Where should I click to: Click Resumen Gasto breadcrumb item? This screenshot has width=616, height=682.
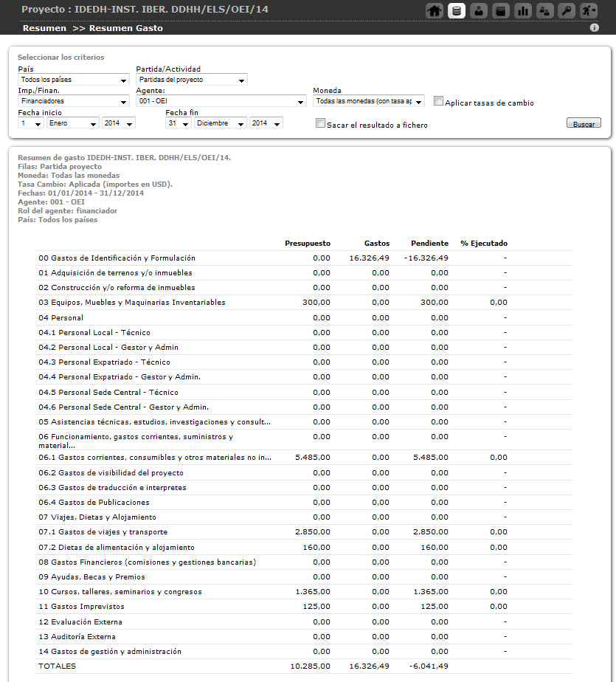pos(126,28)
